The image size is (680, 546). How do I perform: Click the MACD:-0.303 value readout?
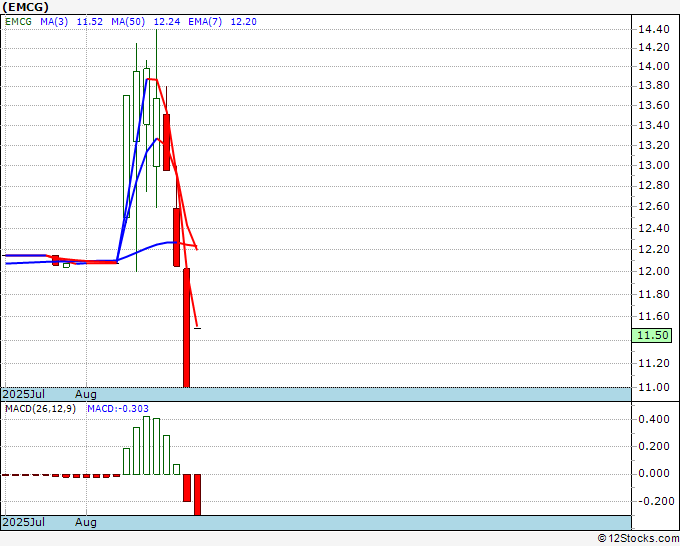118,409
